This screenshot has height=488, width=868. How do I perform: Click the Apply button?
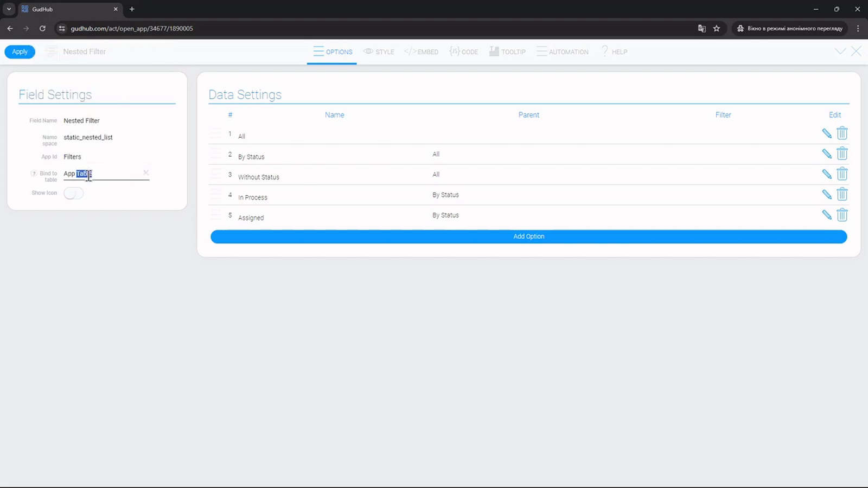click(x=20, y=52)
